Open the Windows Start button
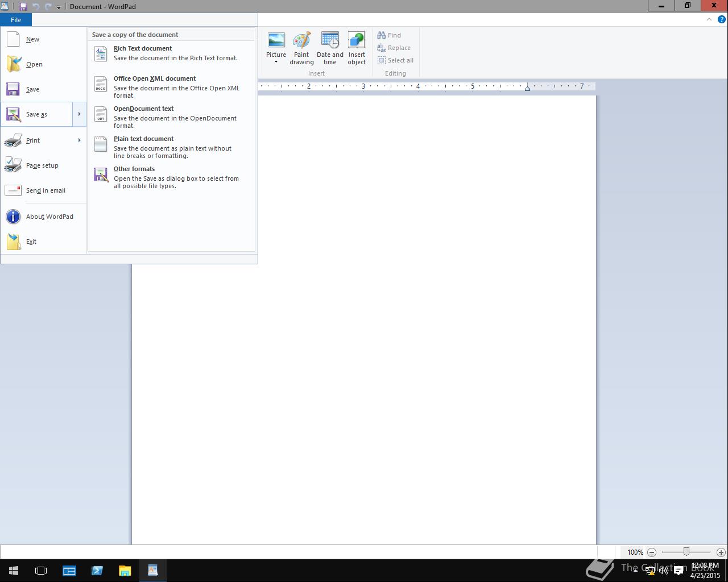Viewport: 728px width, 582px height. (14, 570)
